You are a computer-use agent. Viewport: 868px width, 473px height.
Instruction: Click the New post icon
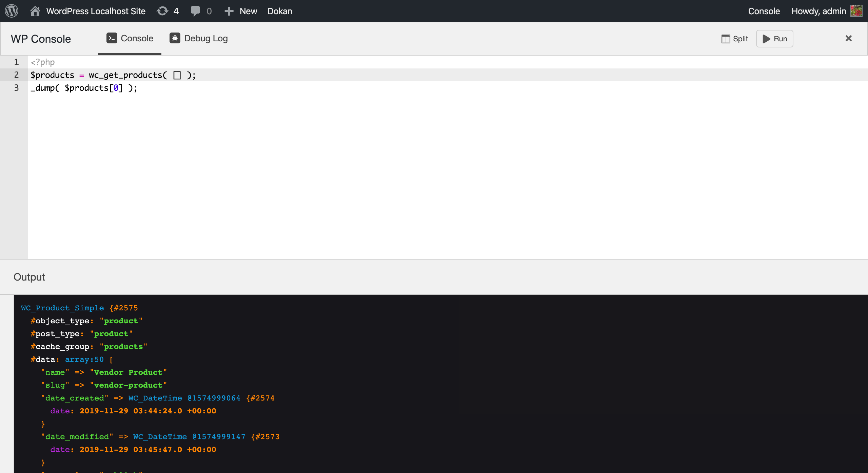pos(231,11)
